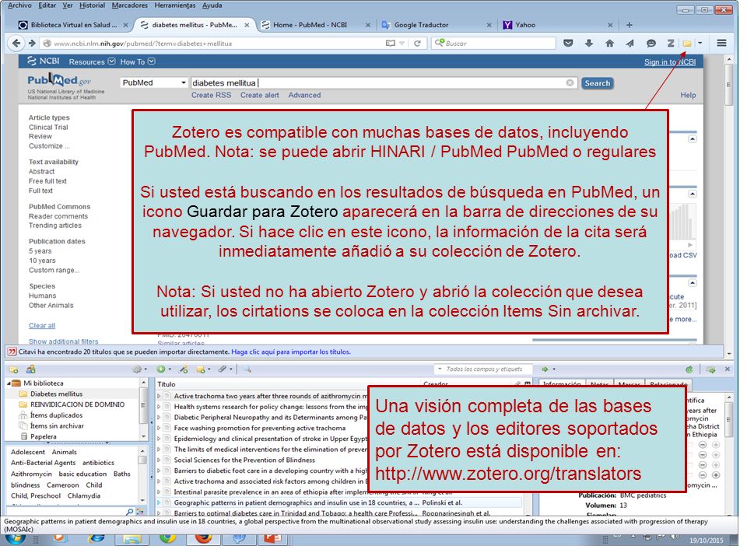Open the Zotero gear actions menu

pyautogui.click(x=139, y=369)
